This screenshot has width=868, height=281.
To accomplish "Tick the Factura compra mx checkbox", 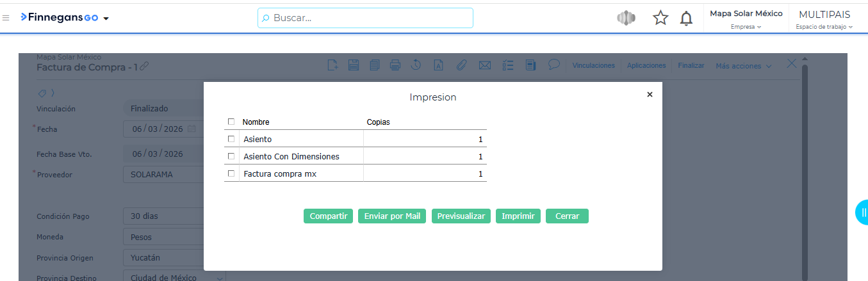I will pyautogui.click(x=231, y=173).
